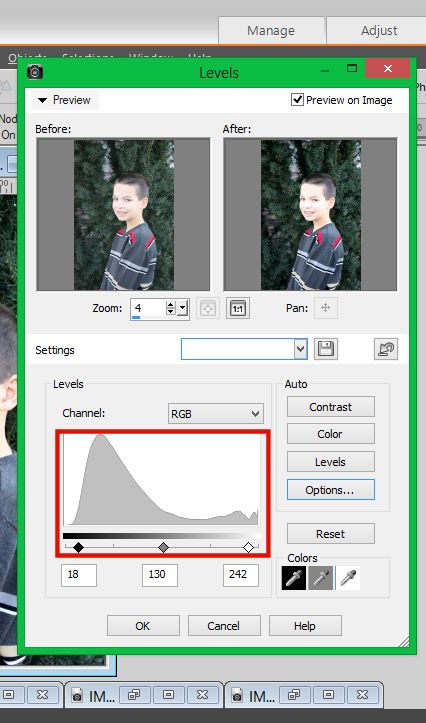Click the Auto Contrast button
Image resolution: width=426 pixels, height=723 pixels.
pos(331,407)
